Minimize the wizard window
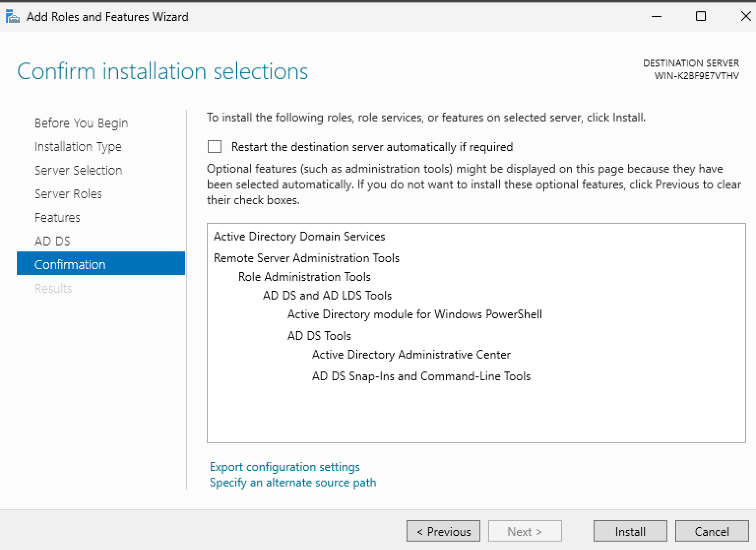Viewport: 756px width, 550px height. pyautogui.click(x=657, y=17)
